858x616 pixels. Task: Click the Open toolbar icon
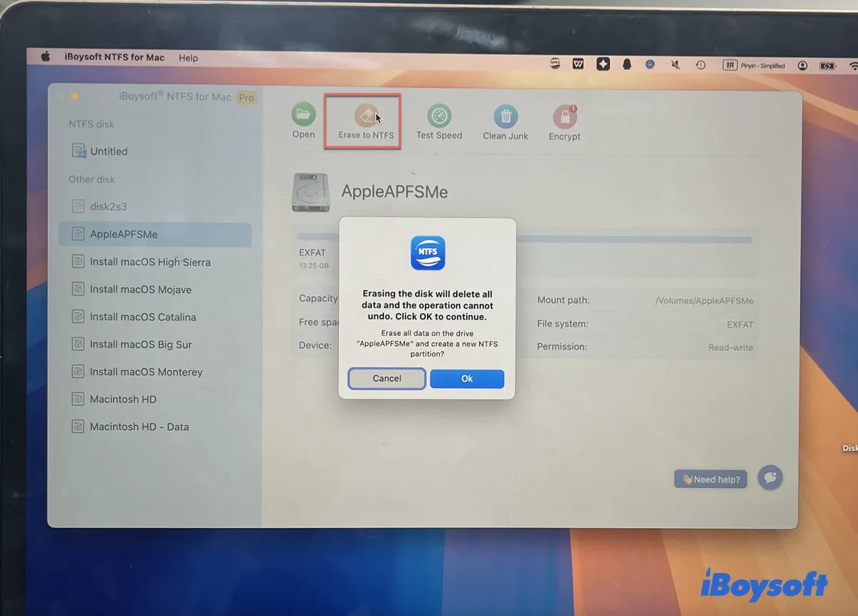(303, 115)
